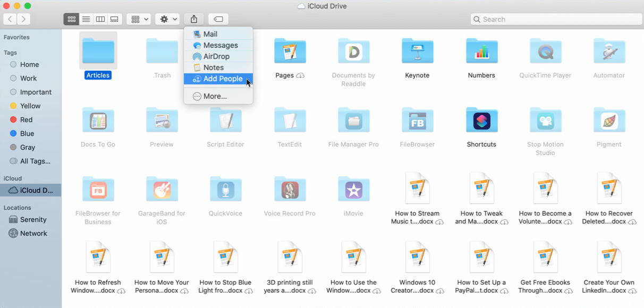Open the Automator folder
644x308 pixels.
click(609, 51)
